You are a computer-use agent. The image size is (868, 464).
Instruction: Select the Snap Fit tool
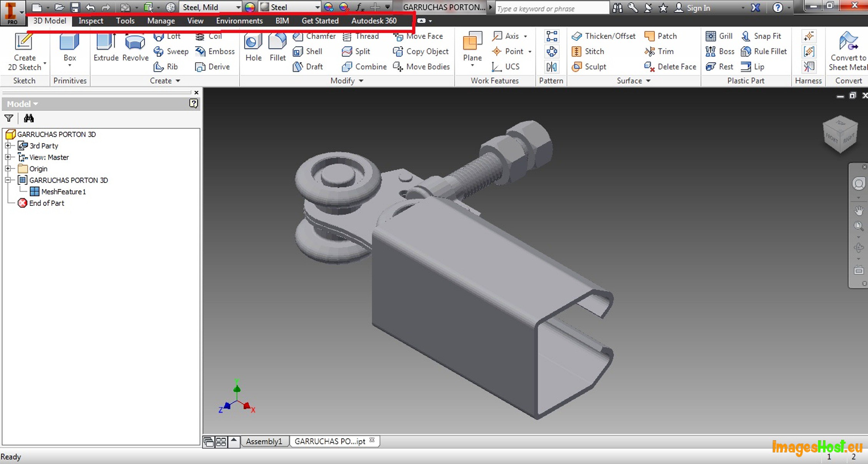tap(762, 36)
